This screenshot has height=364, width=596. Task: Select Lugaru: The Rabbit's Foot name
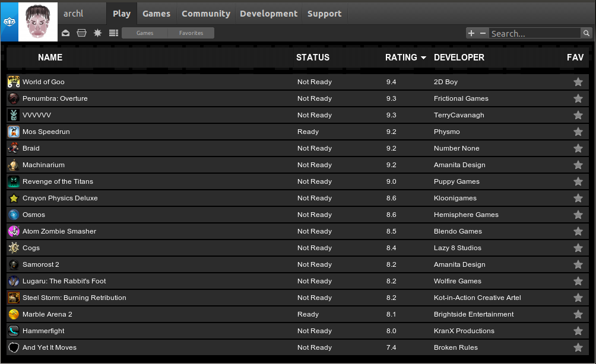coord(64,281)
